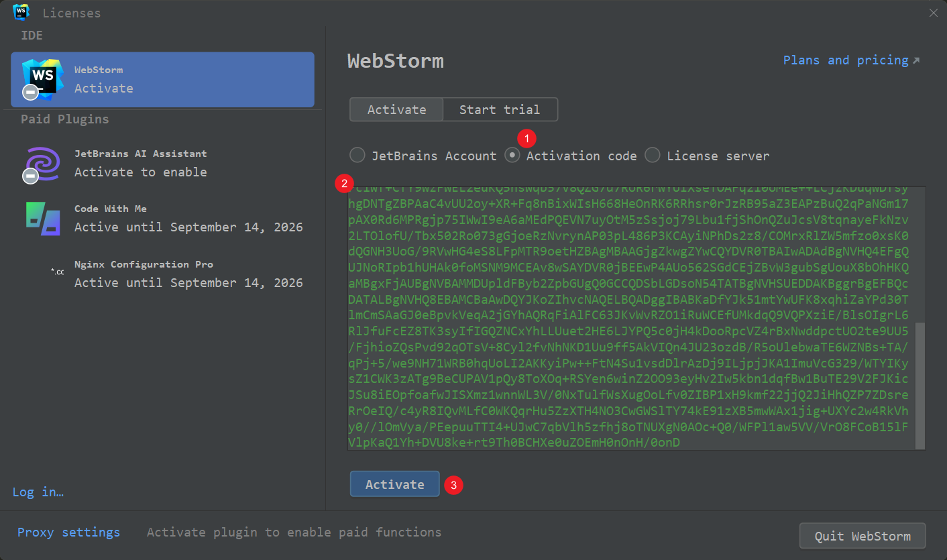This screenshot has height=560, width=947.
Task: Click the WebStorm logo icon in sidebar
Action: click(42, 79)
